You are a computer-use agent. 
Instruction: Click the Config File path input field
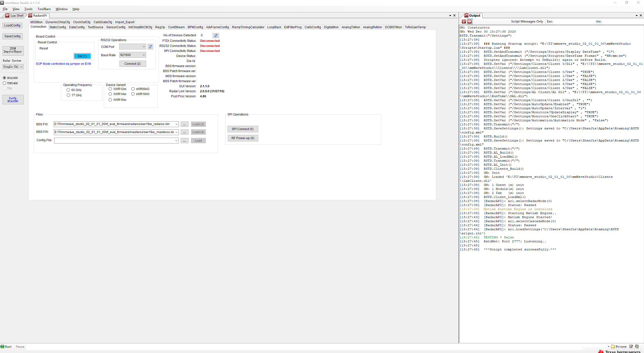pos(114,141)
